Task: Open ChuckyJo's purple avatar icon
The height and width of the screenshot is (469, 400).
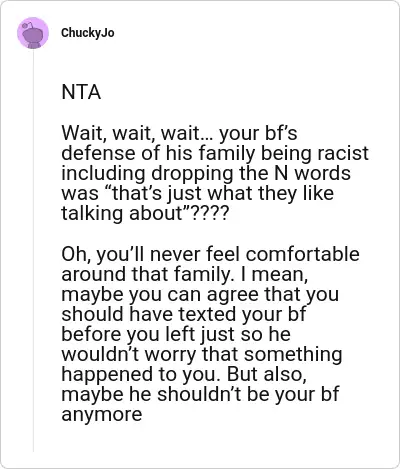Action: point(33,33)
